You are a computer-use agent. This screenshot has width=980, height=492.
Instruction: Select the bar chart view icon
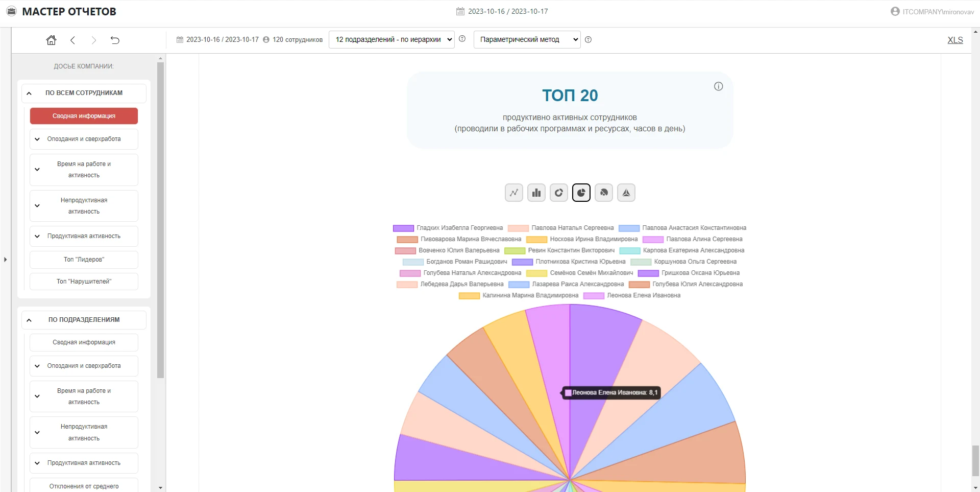pyautogui.click(x=536, y=193)
